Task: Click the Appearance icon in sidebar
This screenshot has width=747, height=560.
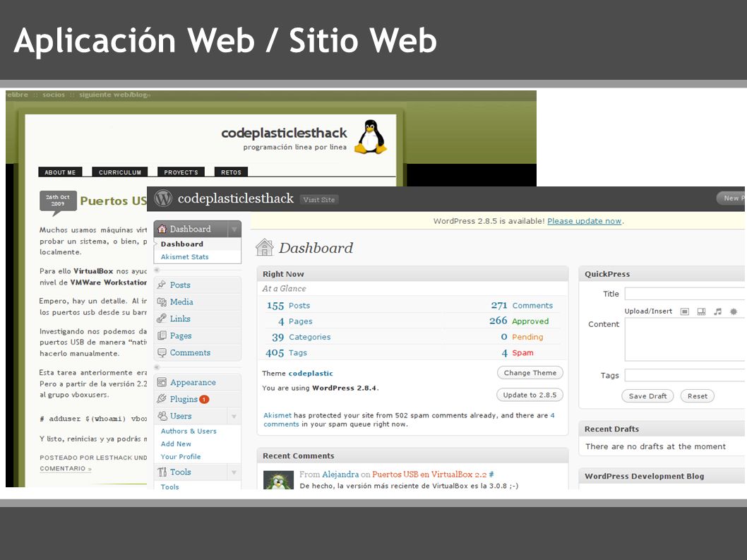Action: pos(162,382)
